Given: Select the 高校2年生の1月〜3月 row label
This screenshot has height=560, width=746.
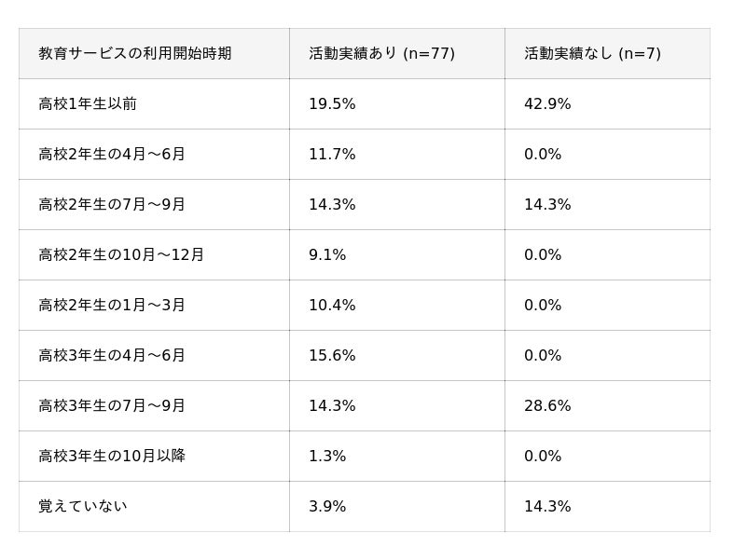Looking at the screenshot, I should (x=112, y=306).
